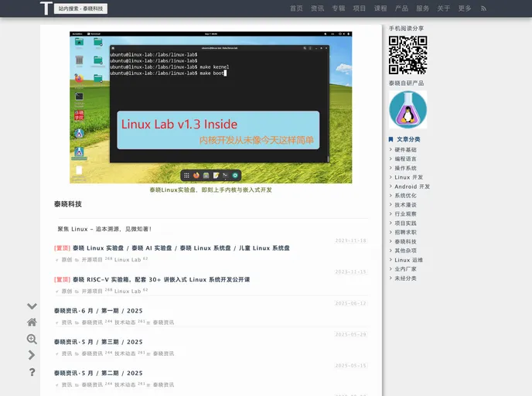This screenshot has width=532, height=396.
Task: Open the 项目实践 category
Action: click(x=405, y=223)
